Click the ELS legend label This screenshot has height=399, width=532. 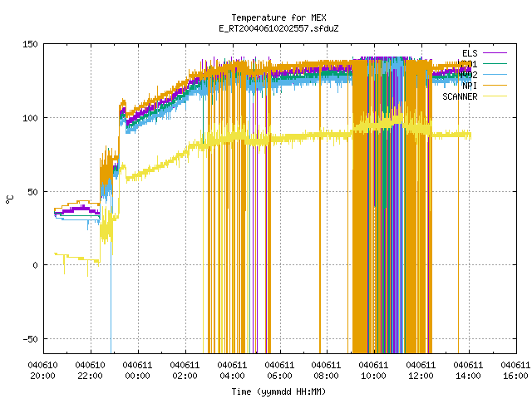tap(470, 53)
